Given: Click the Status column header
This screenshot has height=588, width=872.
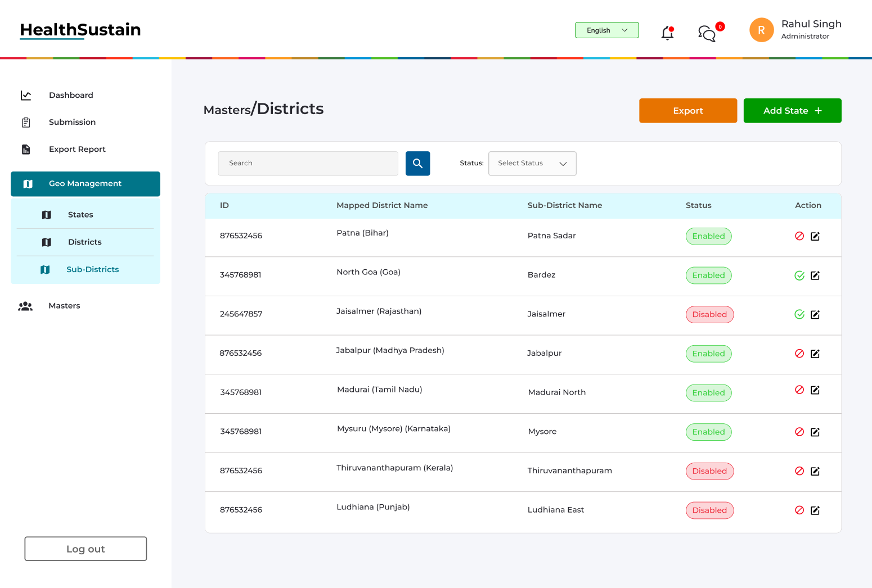Looking at the screenshot, I should (x=699, y=206).
